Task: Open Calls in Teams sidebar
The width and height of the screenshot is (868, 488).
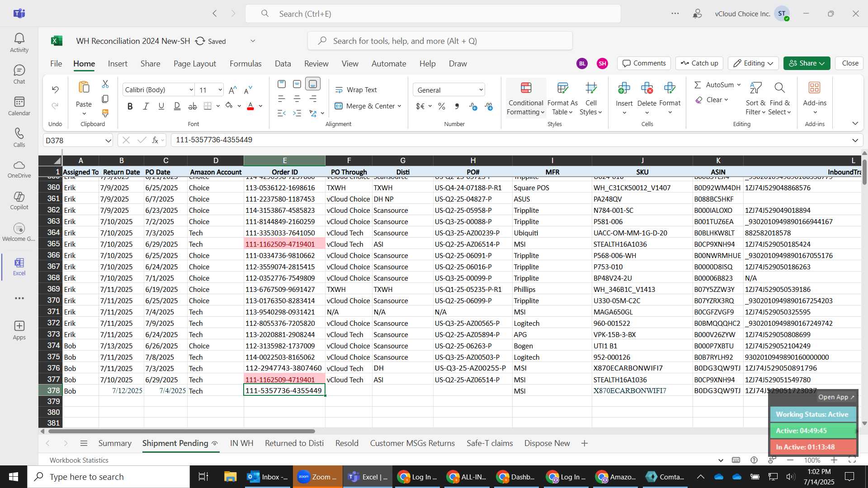Action: 19,138
